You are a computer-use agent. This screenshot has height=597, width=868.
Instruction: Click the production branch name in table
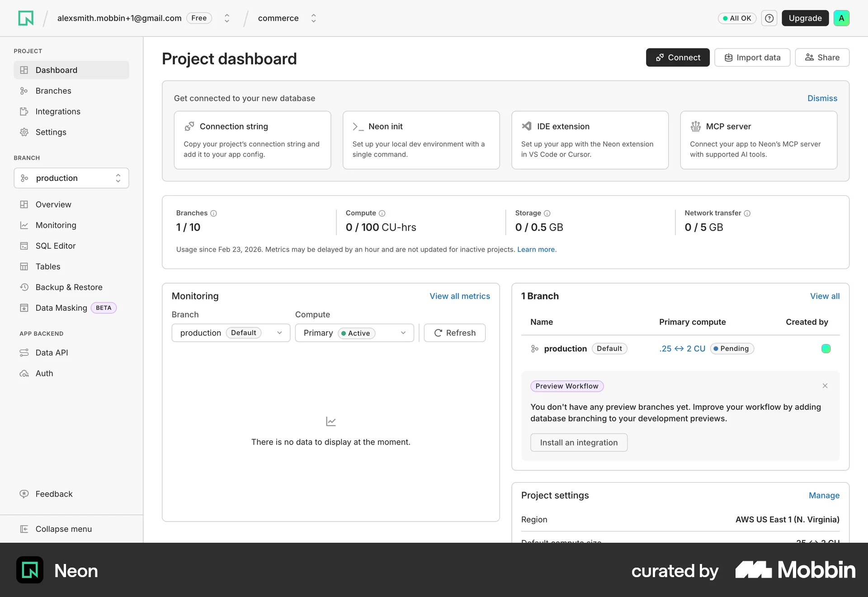[x=566, y=349]
